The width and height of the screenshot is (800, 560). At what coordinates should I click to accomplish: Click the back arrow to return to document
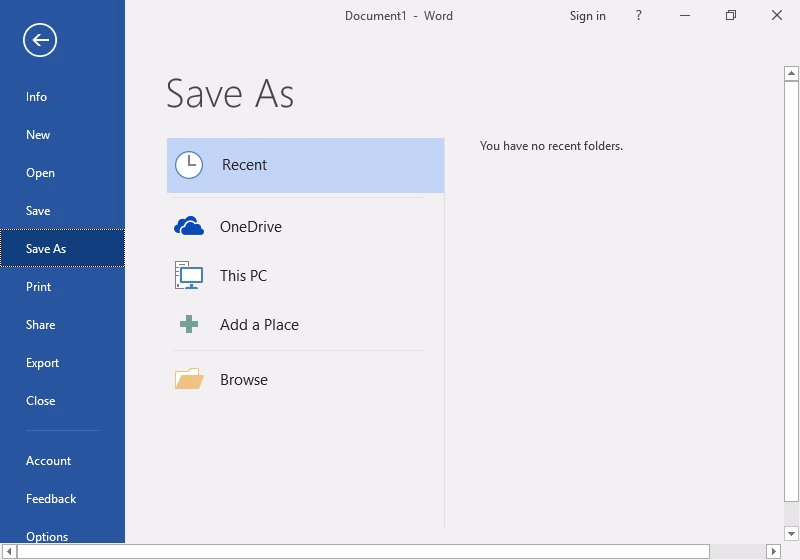click(x=40, y=40)
